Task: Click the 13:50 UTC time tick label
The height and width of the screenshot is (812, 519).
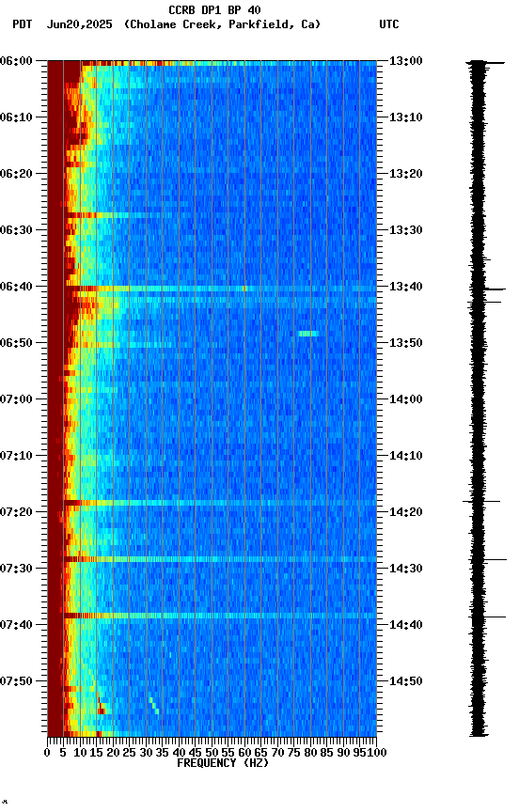Action: 406,343
